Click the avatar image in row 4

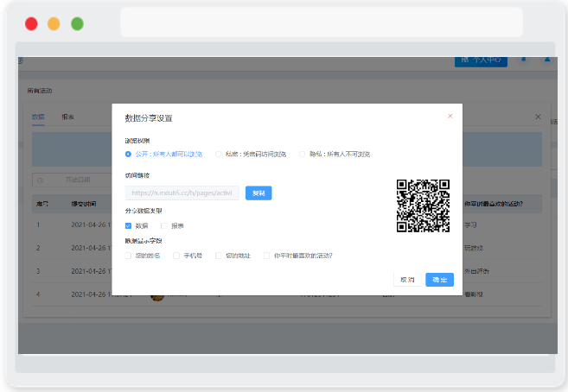click(x=156, y=298)
